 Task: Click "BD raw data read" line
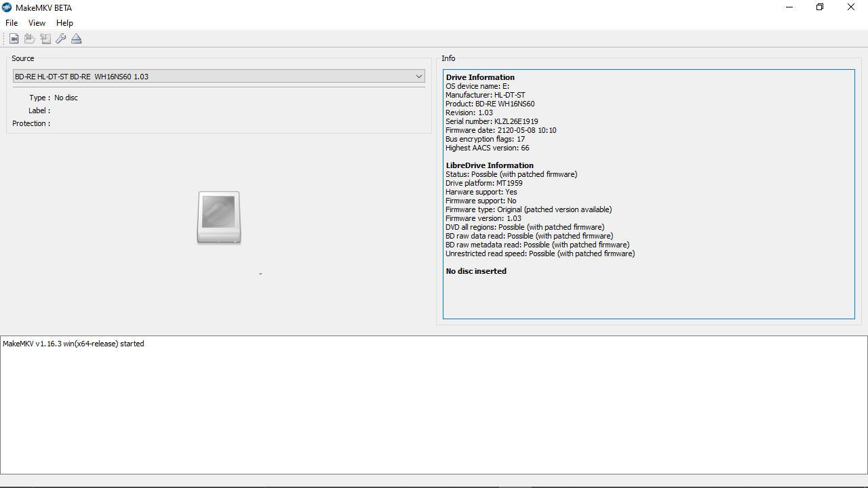tap(530, 236)
